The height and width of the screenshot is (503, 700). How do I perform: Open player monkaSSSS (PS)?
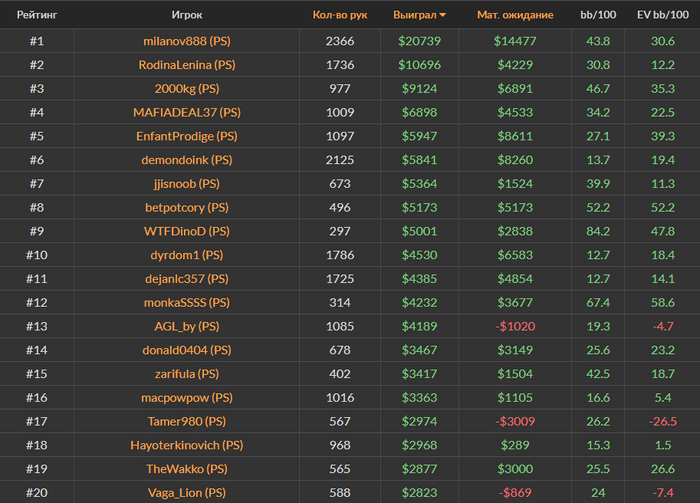(x=187, y=302)
